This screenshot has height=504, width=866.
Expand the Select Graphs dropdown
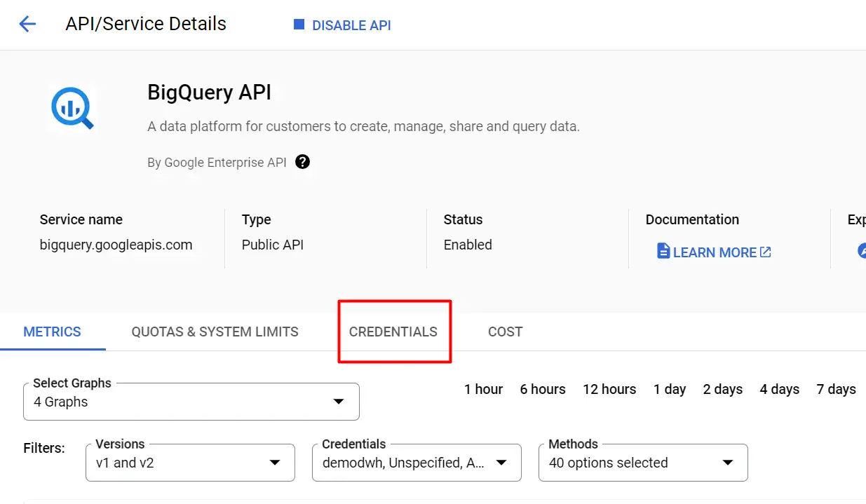click(x=191, y=402)
